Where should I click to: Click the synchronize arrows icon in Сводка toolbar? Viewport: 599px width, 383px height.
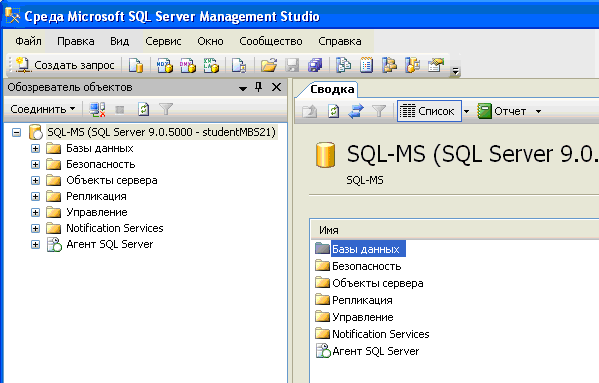tap(356, 111)
